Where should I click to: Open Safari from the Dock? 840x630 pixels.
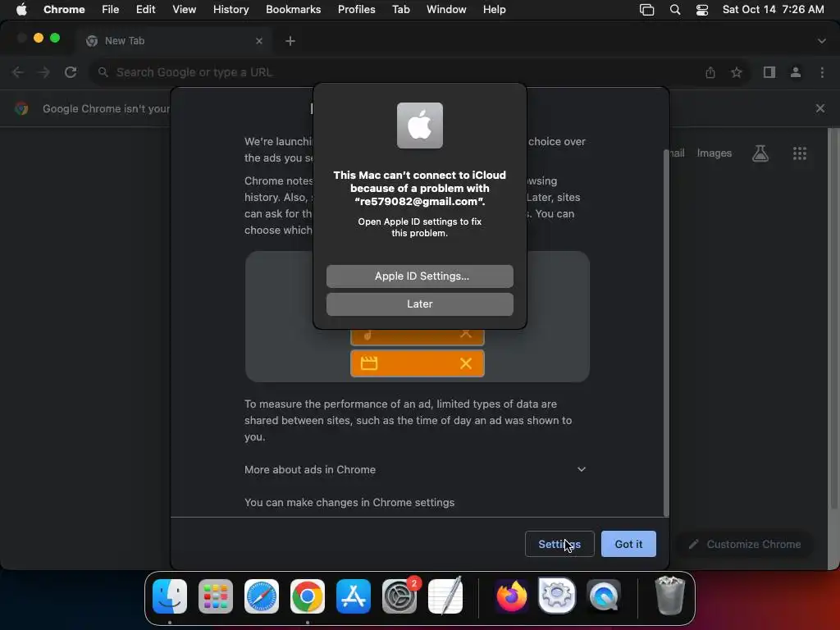pyautogui.click(x=262, y=596)
